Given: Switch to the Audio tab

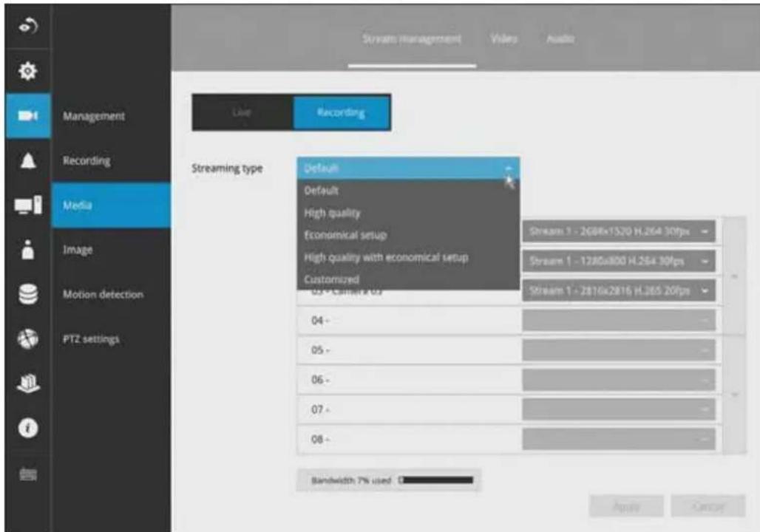Looking at the screenshot, I should click(560, 38).
